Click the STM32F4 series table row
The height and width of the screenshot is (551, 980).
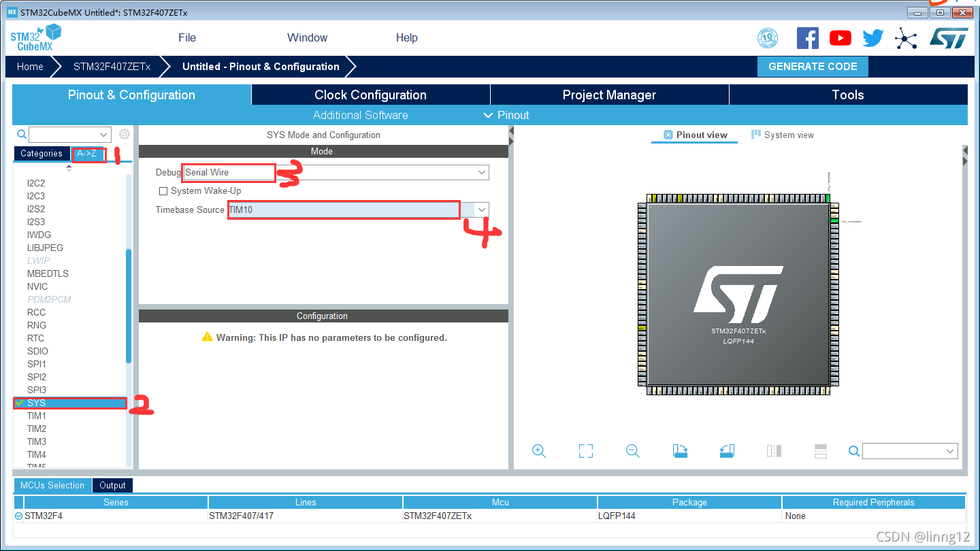tap(489, 516)
